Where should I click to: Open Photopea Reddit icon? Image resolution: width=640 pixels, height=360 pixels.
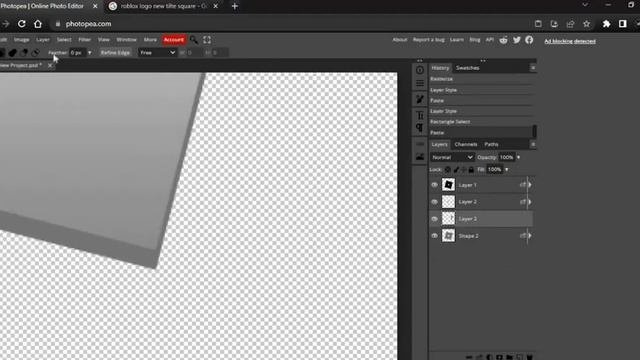click(x=504, y=40)
